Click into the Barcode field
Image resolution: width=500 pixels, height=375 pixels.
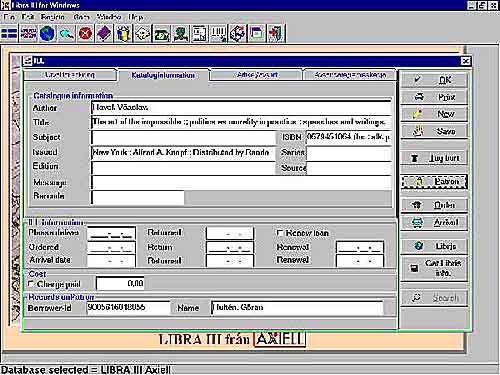pos(138,197)
